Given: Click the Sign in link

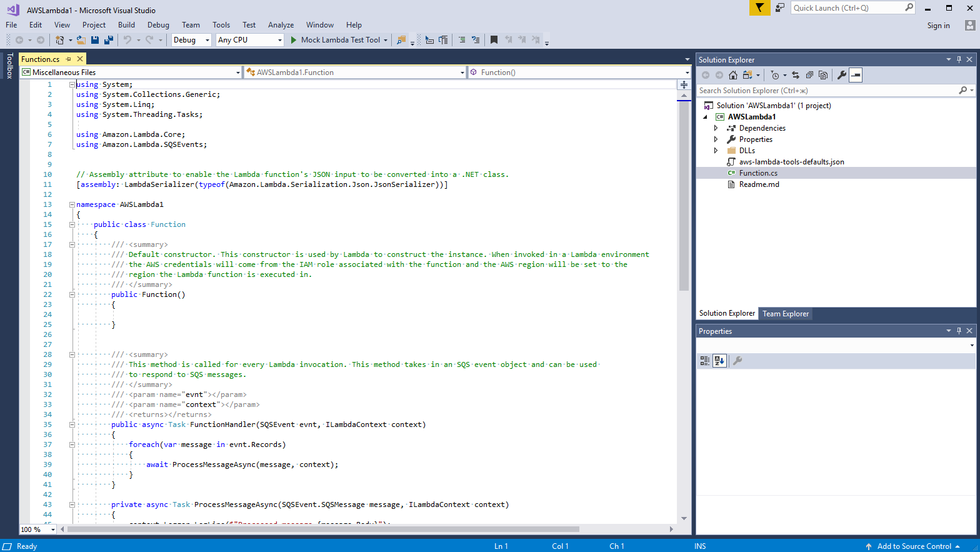Looking at the screenshot, I should point(938,26).
